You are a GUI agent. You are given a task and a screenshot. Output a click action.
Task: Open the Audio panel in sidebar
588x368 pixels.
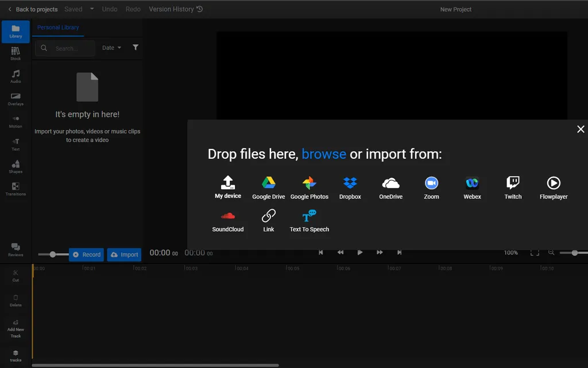16,76
